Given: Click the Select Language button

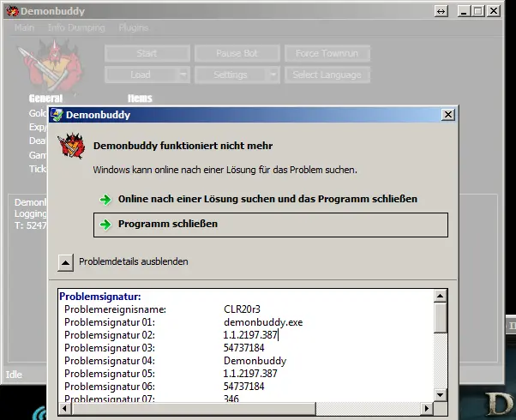Looking at the screenshot, I should 327,75.
